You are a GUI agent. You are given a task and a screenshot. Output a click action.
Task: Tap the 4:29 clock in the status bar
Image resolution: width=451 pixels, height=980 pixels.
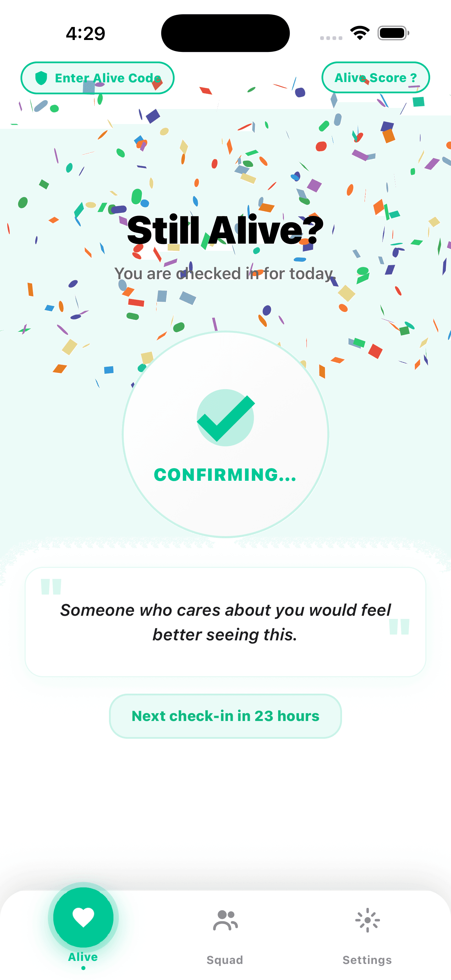[x=85, y=33]
